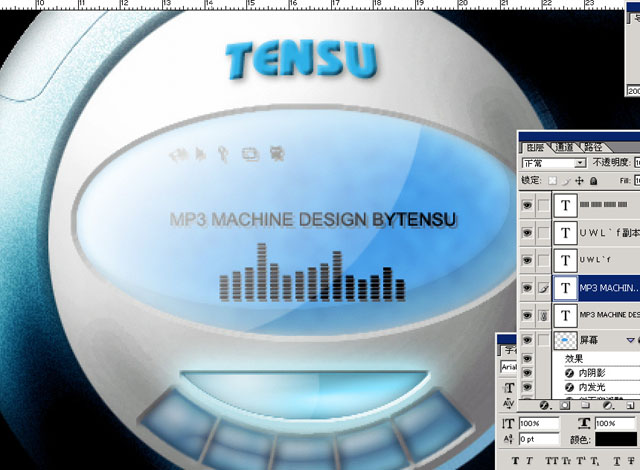Select the 内阴影 effect row
The image size is (640, 470).
pos(596,373)
